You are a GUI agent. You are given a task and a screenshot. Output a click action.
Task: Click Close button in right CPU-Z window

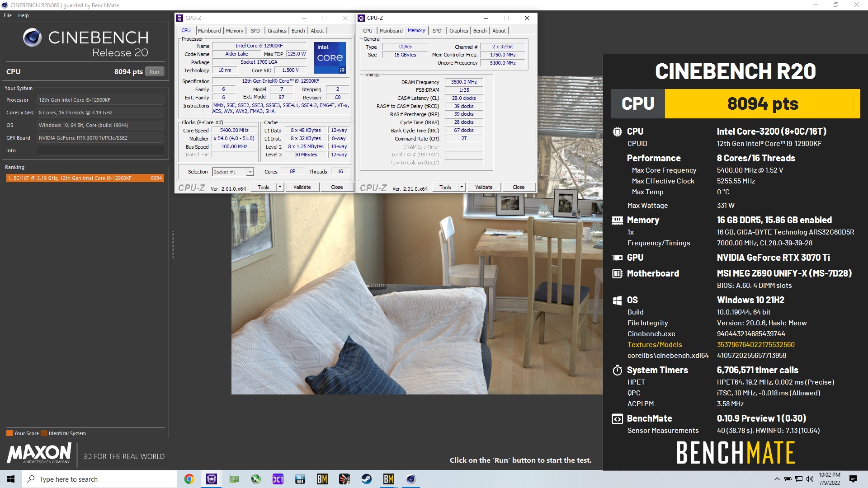coord(519,187)
